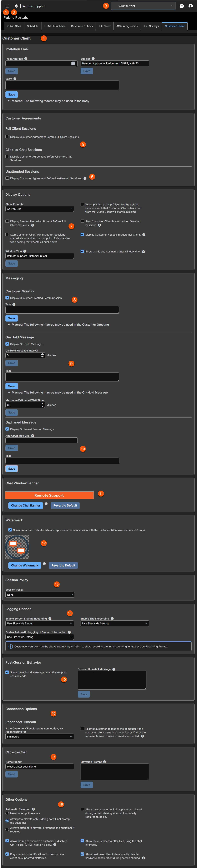197x868 pixels.
Task: Open the hamburger navigation menu
Action: click(x=7, y=6)
